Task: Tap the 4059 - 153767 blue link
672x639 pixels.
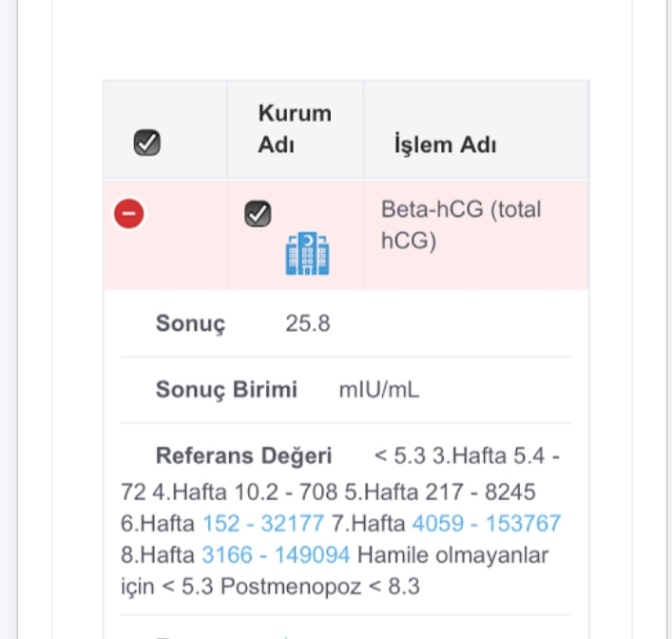Action: [486, 524]
